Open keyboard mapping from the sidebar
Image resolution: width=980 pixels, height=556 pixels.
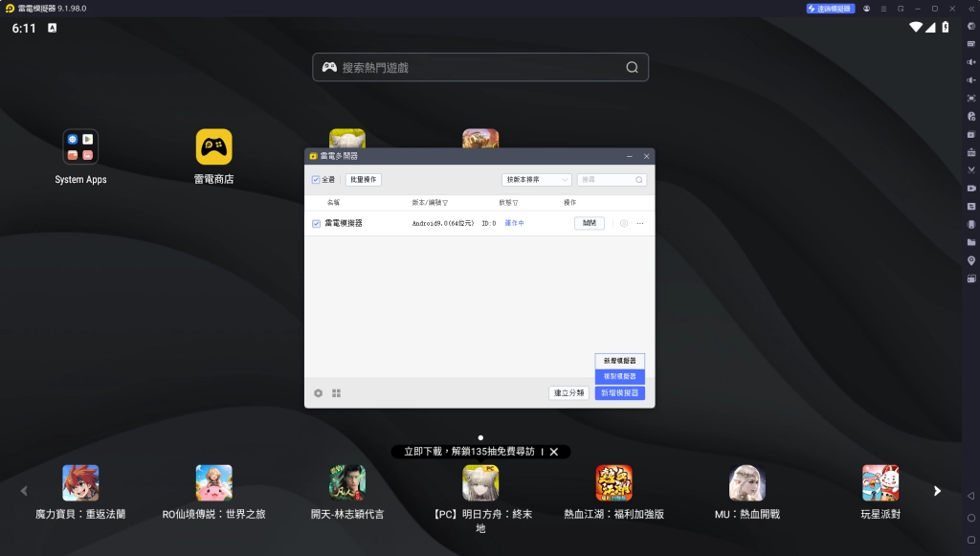(x=971, y=43)
